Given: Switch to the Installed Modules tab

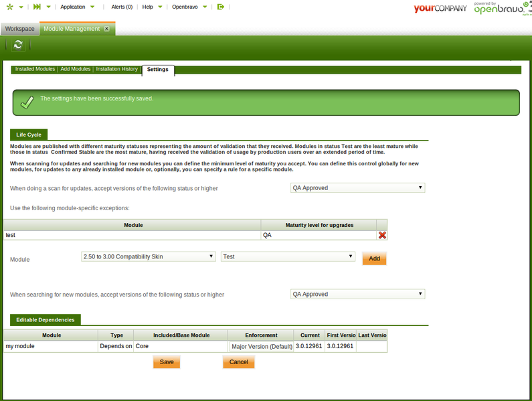Looking at the screenshot, I should tap(35, 69).
